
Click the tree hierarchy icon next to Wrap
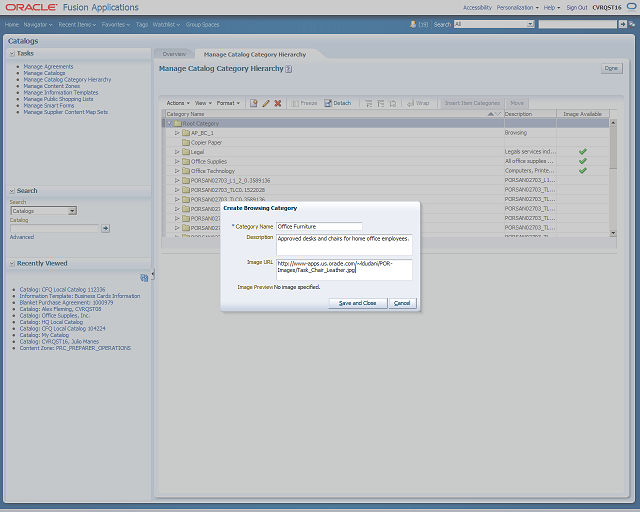coord(393,104)
